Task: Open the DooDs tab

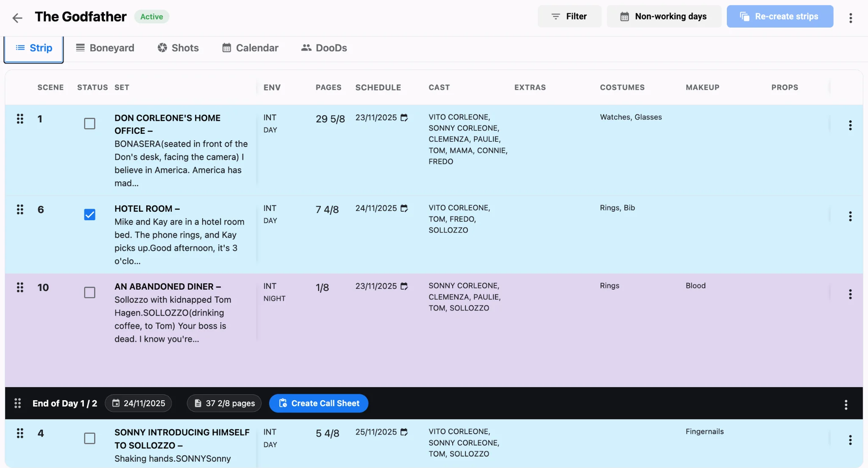Action: 324,48
